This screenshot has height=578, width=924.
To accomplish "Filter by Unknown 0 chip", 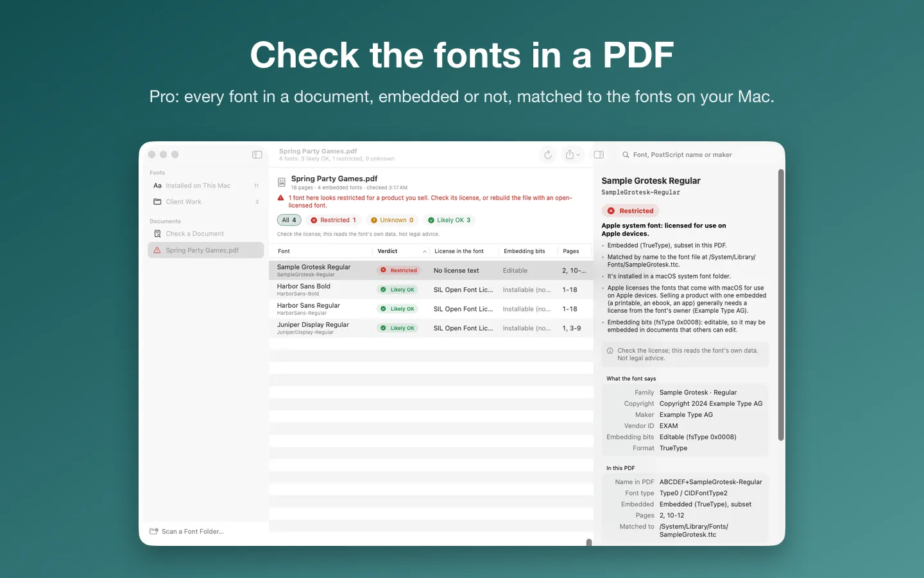I will tap(392, 220).
